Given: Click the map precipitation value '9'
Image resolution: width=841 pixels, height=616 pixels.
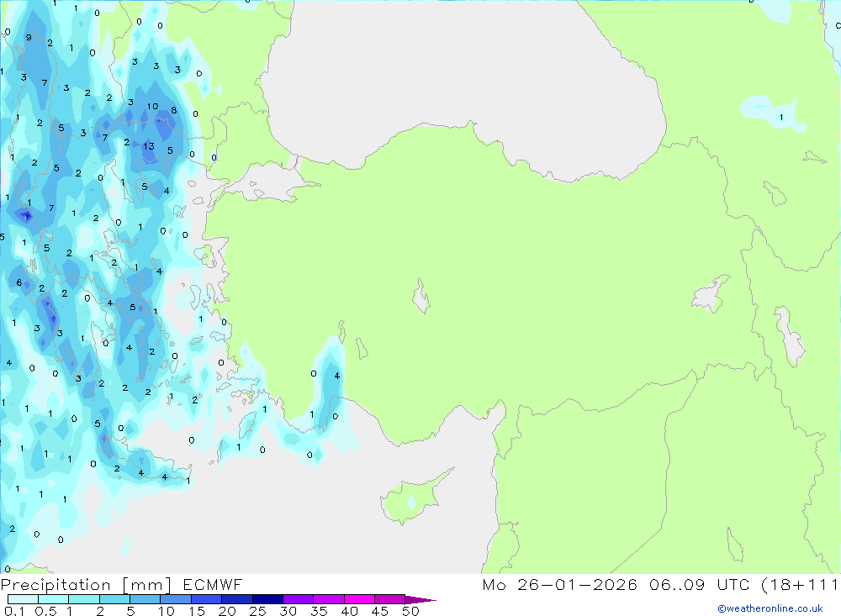Looking at the screenshot, I should point(29,38).
